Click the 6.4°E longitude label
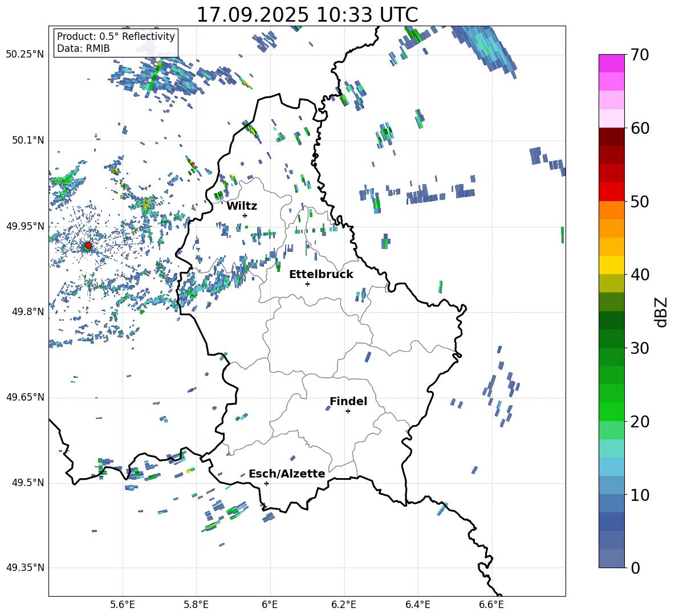The height and width of the screenshot is (616, 675). coord(417,605)
